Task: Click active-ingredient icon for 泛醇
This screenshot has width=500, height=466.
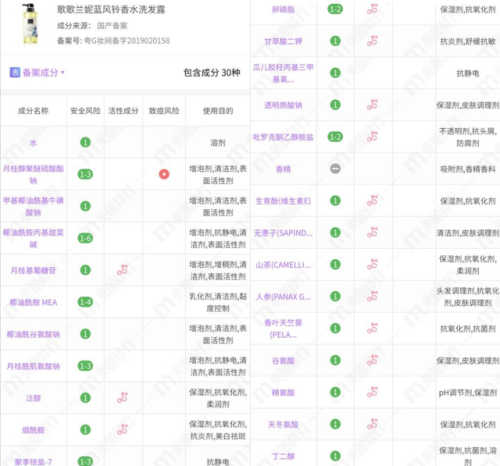Action: coord(122,397)
